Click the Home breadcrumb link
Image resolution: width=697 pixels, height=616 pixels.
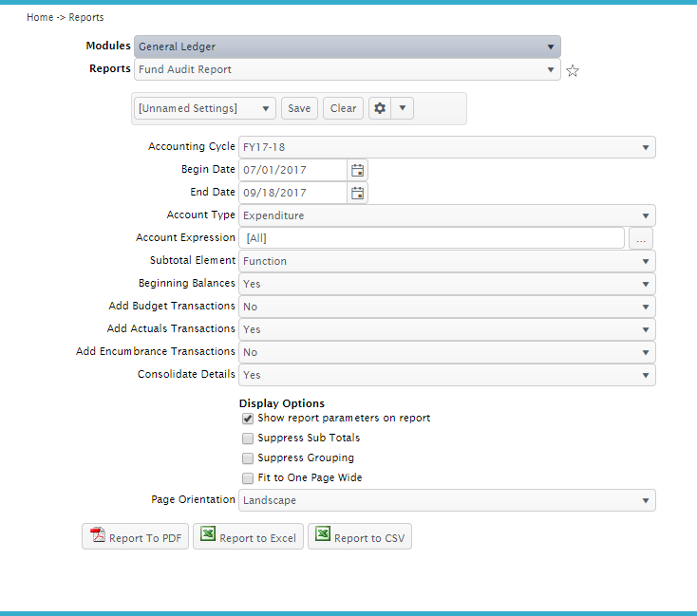40,17
